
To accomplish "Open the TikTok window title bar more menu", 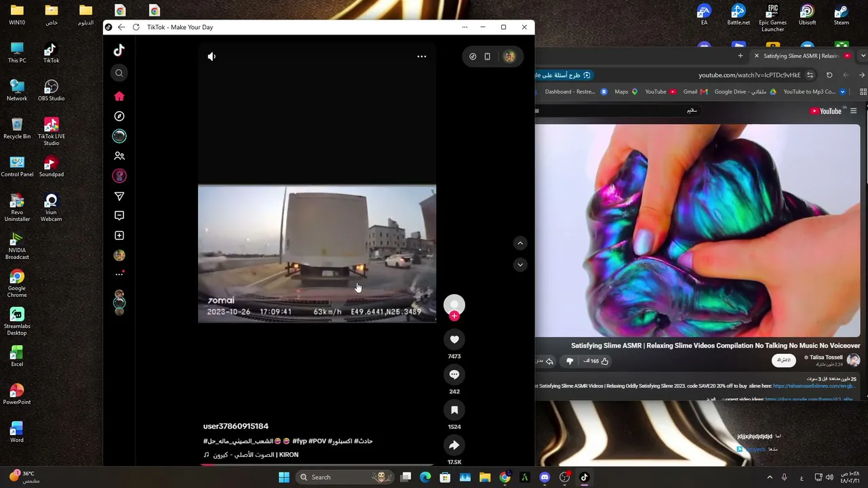I will (x=465, y=27).
